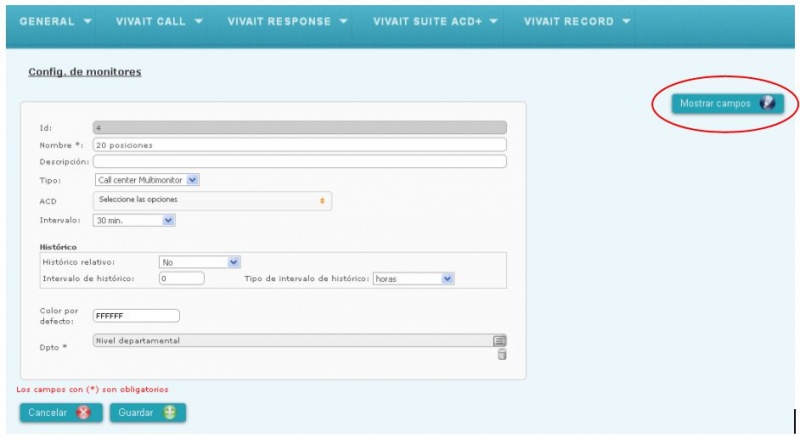Open the VIVAIT CALL menu
The width and height of the screenshot is (800, 438).
(159, 21)
